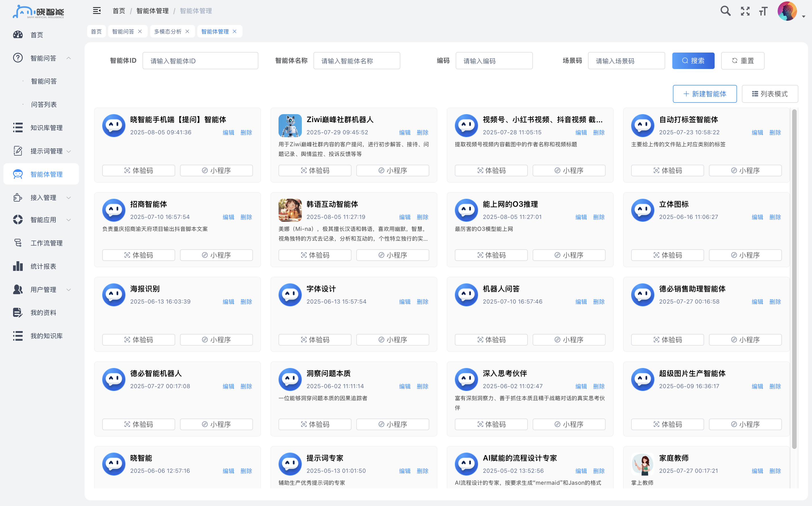Close the 智能问答 tab
The width and height of the screenshot is (812, 506).
click(x=140, y=32)
